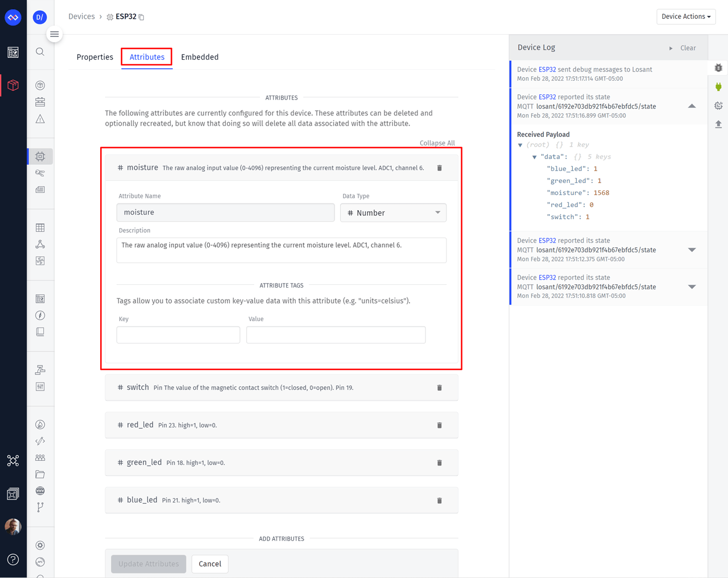728x578 pixels.
Task: Open the access keys icon
Action: click(x=40, y=173)
